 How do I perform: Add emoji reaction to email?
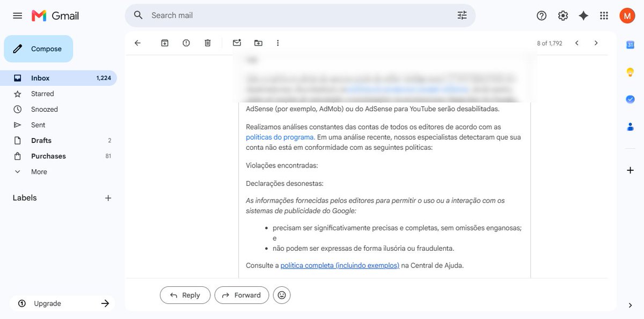tap(282, 295)
